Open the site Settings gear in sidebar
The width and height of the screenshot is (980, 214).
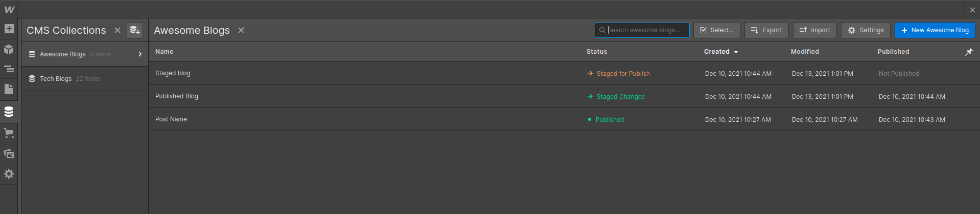tap(9, 174)
